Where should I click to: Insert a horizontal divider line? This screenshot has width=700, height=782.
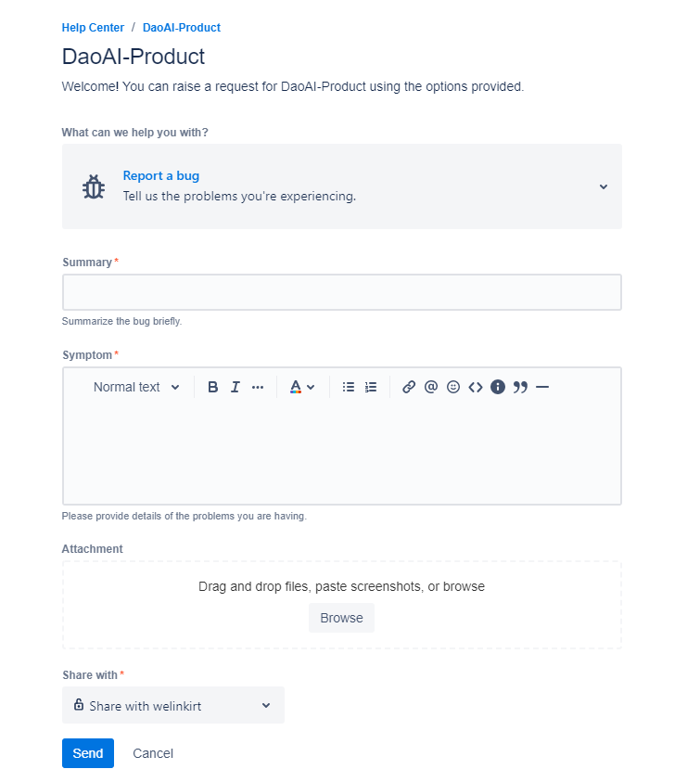[542, 387]
